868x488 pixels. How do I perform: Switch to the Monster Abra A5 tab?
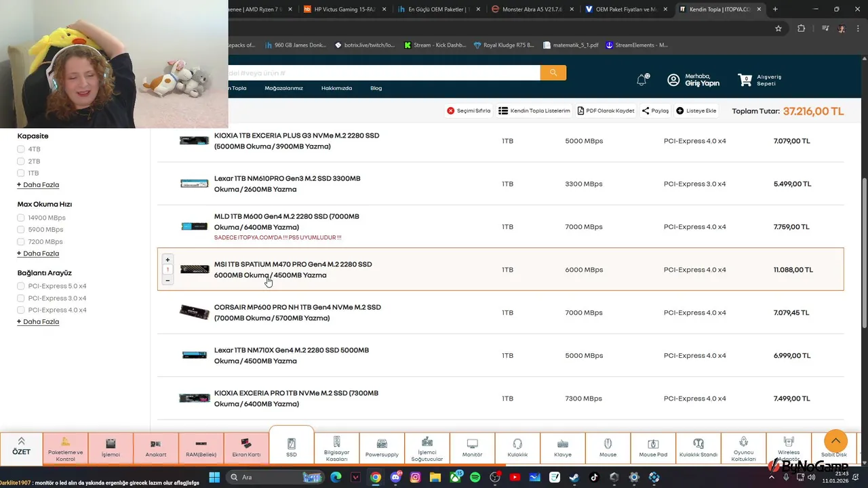(532, 9)
